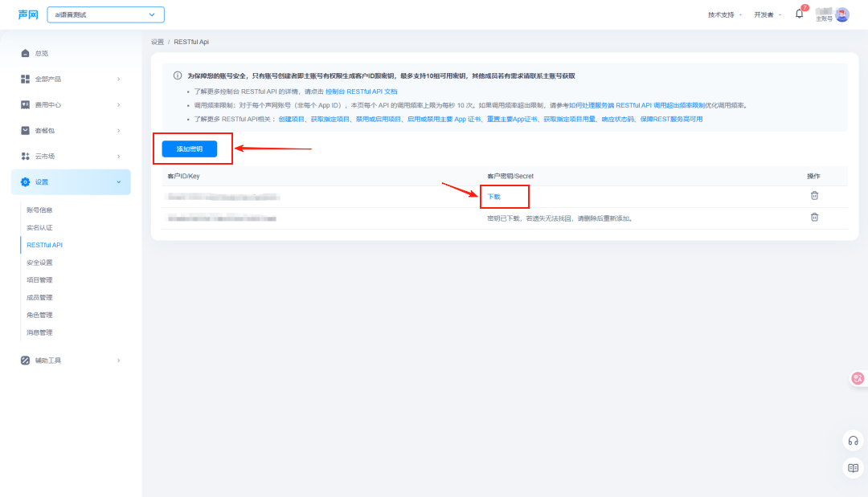This screenshot has height=497, width=868.
Task: Click the 客户密钥/Secret column header
Action: click(510, 177)
